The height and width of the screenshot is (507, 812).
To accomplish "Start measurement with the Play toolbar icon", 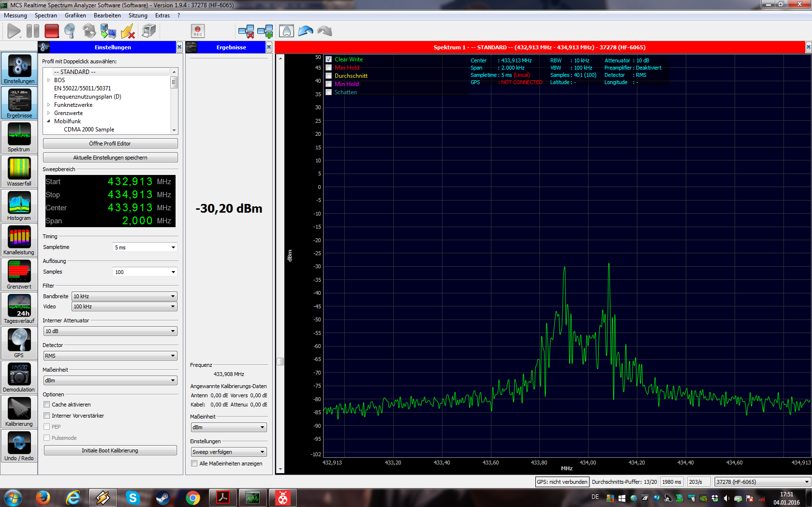I will coord(14,31).
